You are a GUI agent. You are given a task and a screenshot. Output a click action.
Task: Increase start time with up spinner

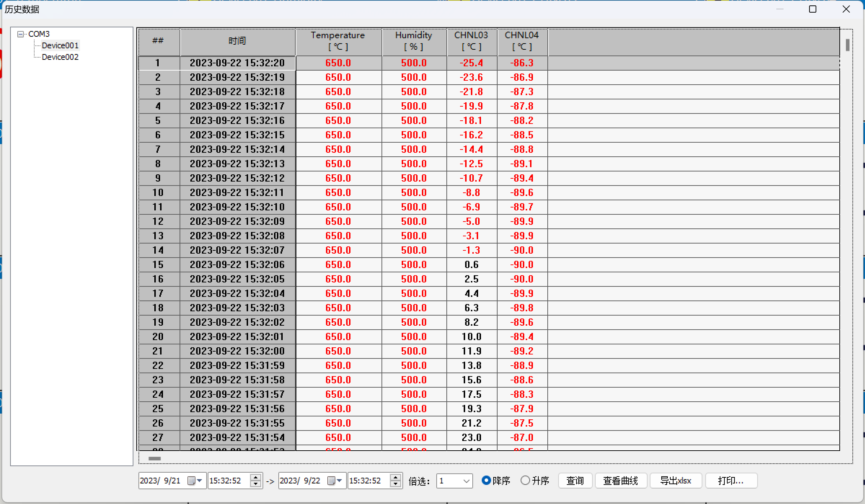pyautogui.click(x=256, y=477)
